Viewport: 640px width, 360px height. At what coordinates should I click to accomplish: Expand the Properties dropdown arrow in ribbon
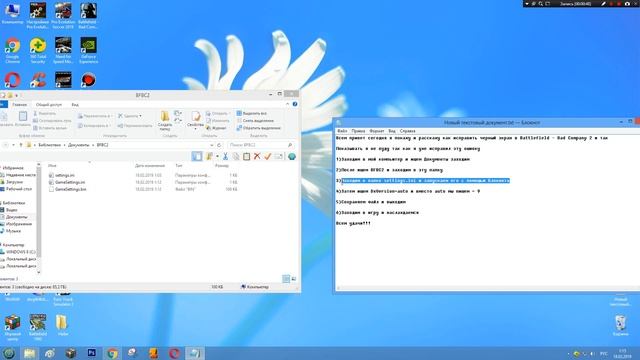[195, 129]
